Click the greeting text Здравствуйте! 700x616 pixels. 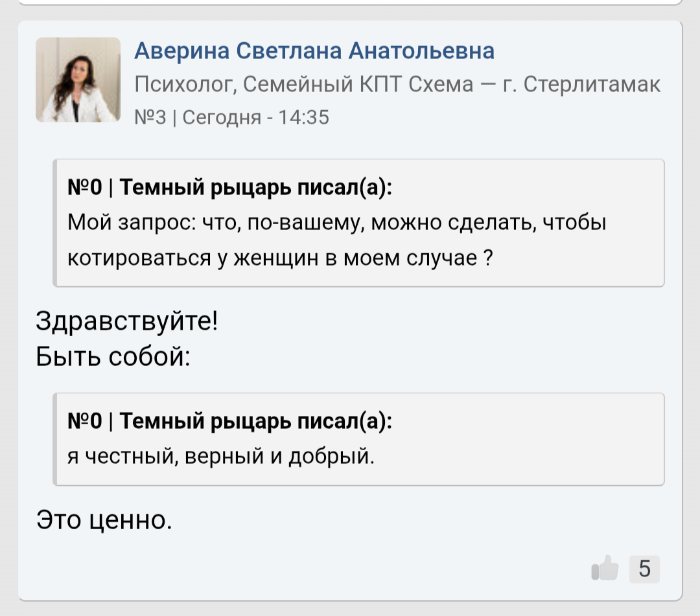pos(127,321)
